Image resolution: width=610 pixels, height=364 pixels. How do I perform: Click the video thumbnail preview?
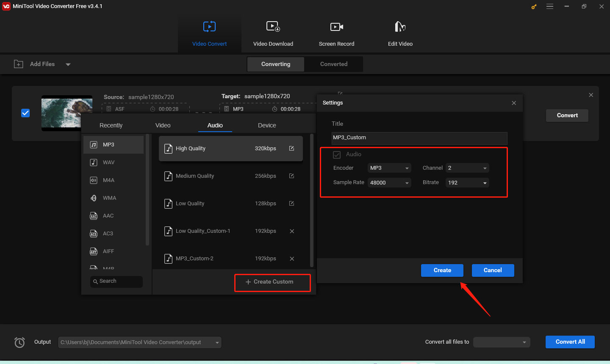67,113
